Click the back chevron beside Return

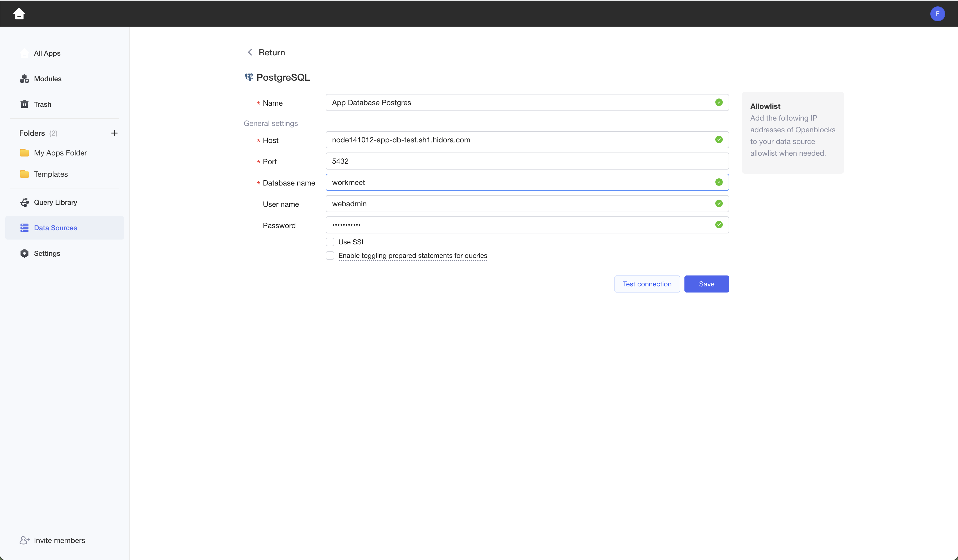point(250,52)
